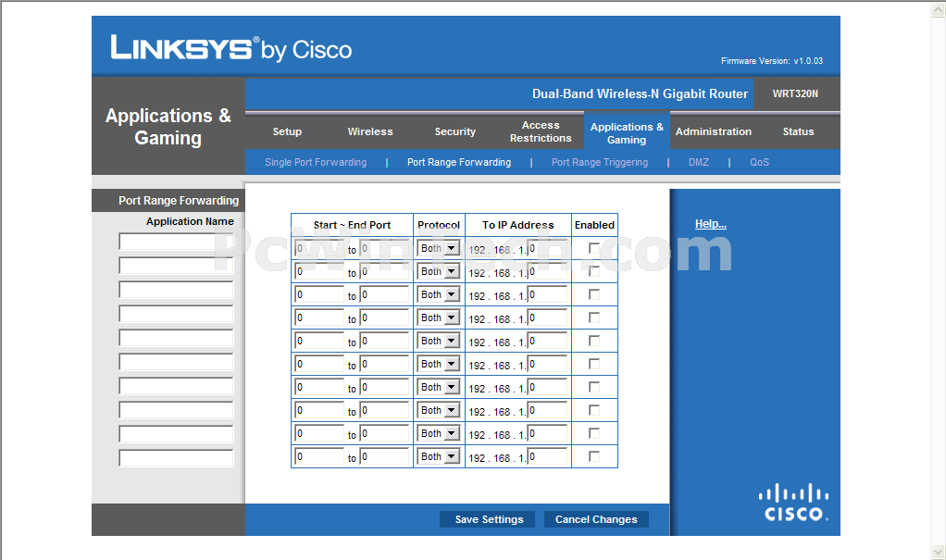Open the third row's Protocol selector
This screenshot has height=560, width=946.
click(x=439, y=294)
